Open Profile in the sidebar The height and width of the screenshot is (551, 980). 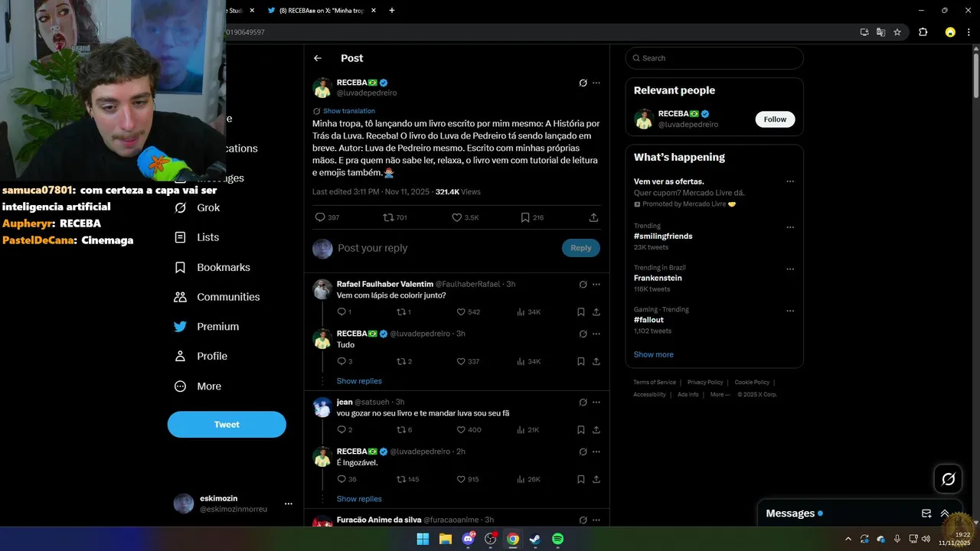click(x=201, y=356)
